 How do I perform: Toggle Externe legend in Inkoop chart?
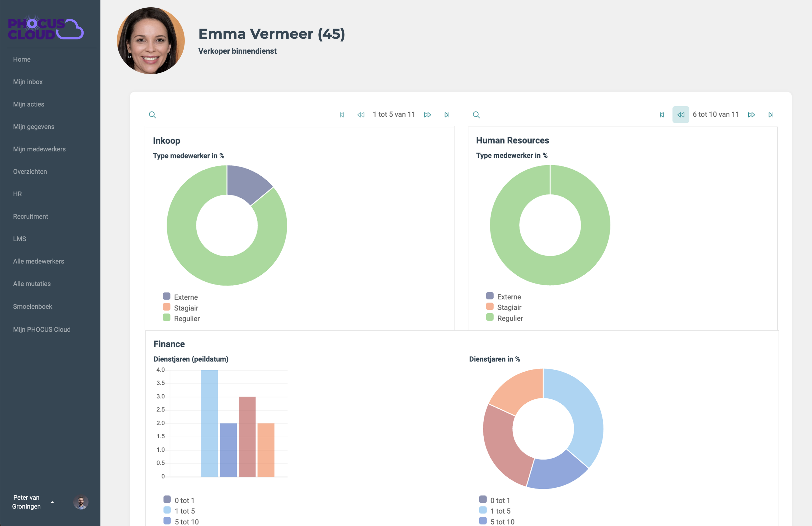pyautogui.click(x=180, y=297)
